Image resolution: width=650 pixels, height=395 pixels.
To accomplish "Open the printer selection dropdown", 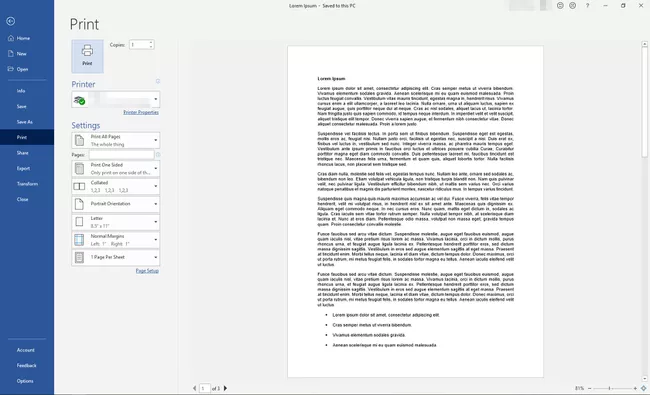I will coord(116,99).
